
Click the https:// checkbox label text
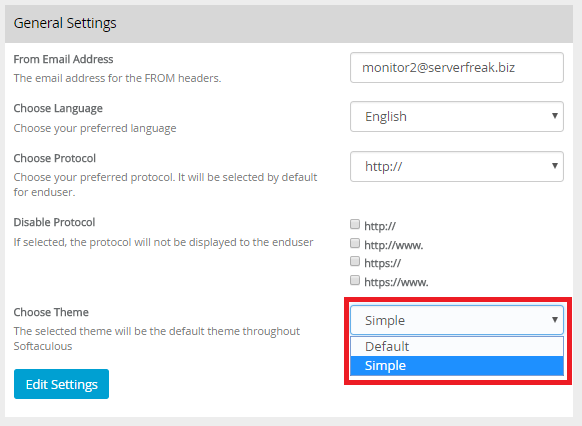382,263
